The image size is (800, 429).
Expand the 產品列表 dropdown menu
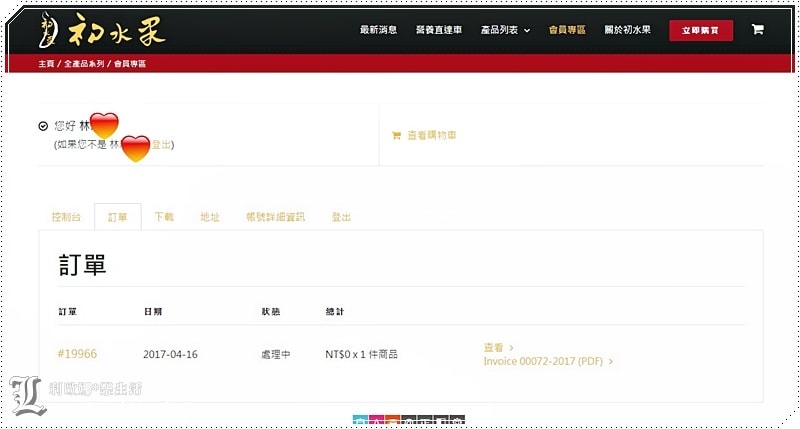505,30
